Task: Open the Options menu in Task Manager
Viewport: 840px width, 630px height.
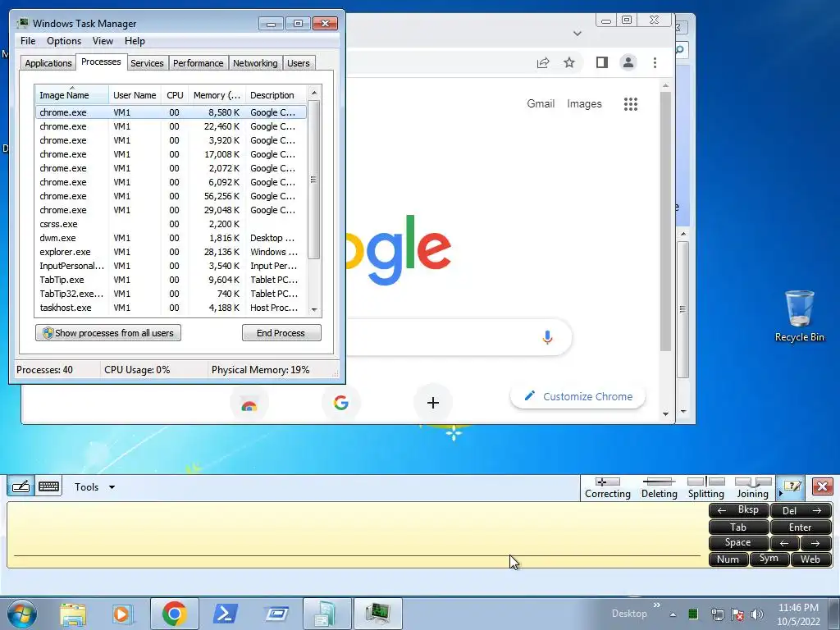Action: (64, 41)
